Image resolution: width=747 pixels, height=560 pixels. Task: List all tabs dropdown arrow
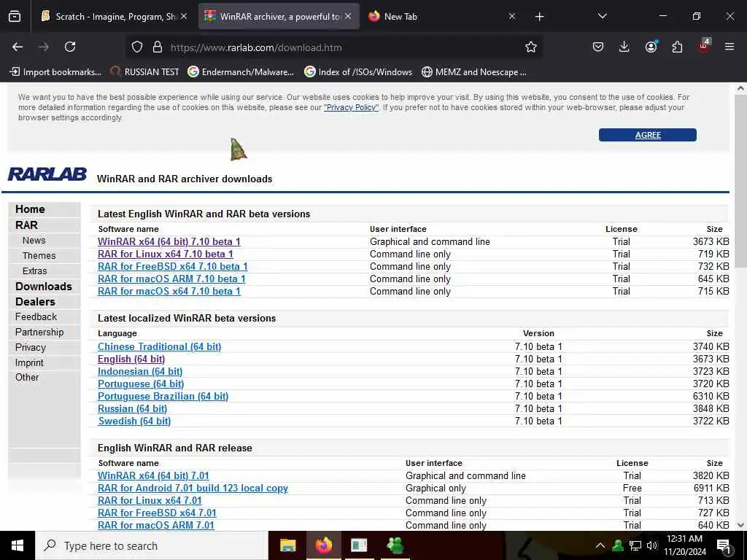(x=602, y=16)
